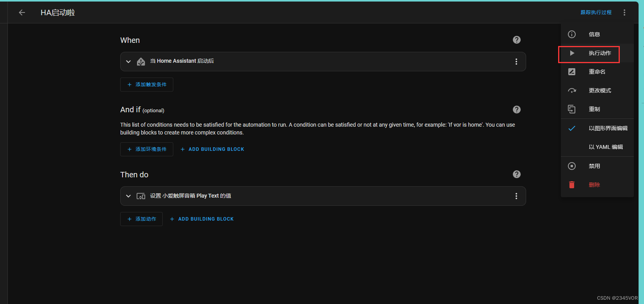644x304 pixels.
Task: Open options menu for Home Assistant trigger
Action: coord(516,62)
